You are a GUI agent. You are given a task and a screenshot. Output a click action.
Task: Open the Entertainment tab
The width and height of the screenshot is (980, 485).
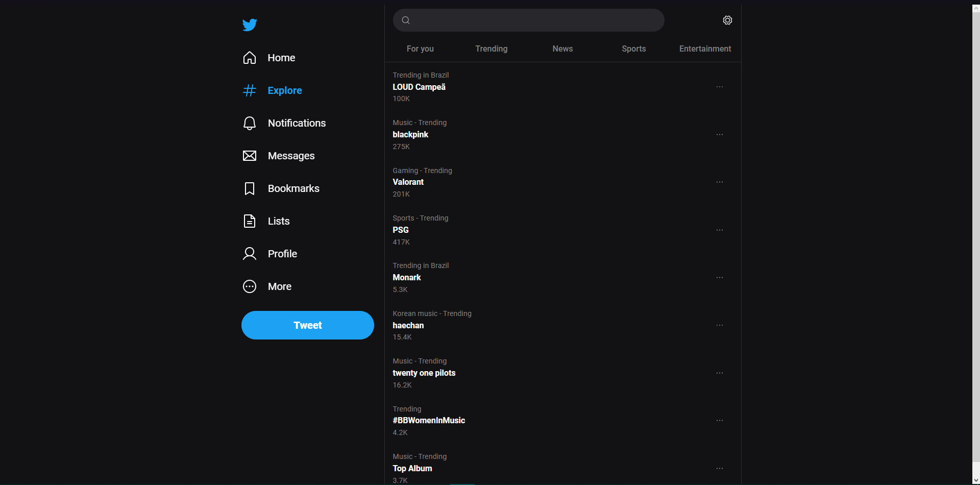tap(705, 48)
